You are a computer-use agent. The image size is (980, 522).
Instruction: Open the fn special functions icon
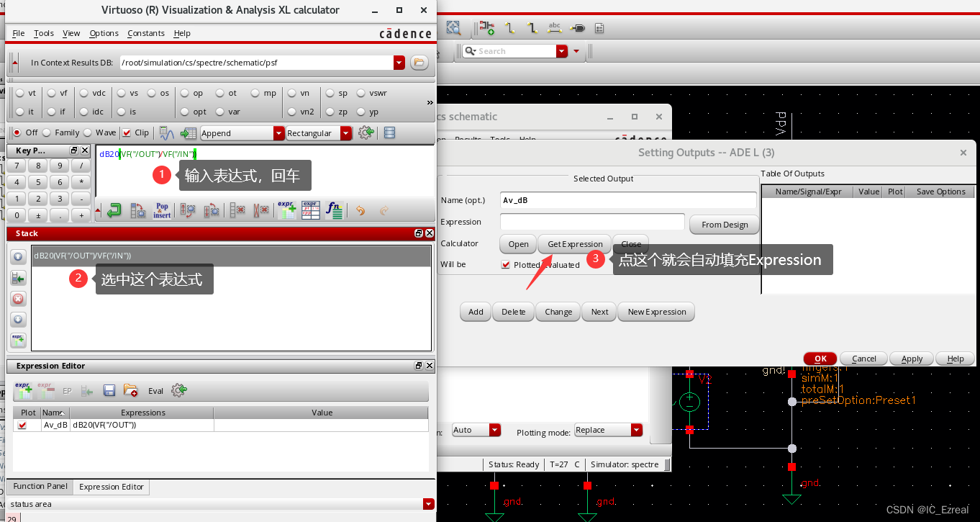(334, 210)
